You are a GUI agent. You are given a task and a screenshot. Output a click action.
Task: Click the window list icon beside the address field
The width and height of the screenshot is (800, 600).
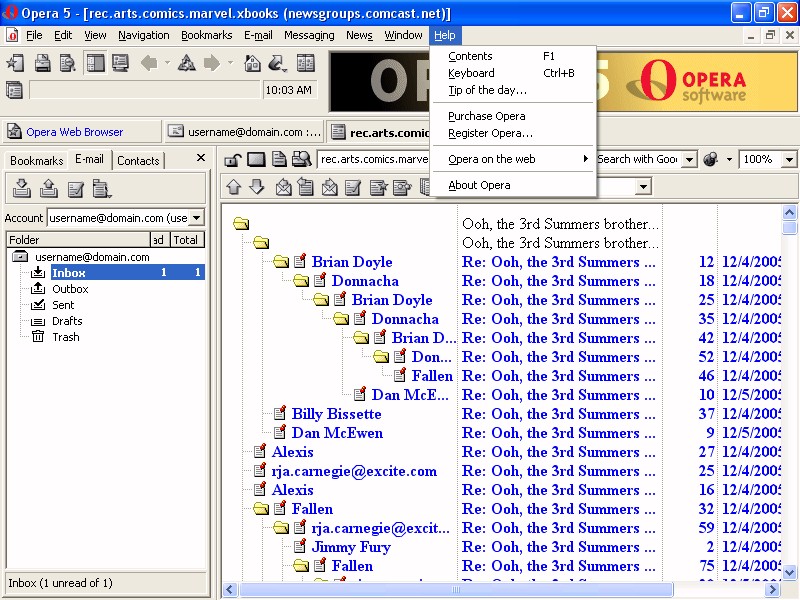(14, 90)
